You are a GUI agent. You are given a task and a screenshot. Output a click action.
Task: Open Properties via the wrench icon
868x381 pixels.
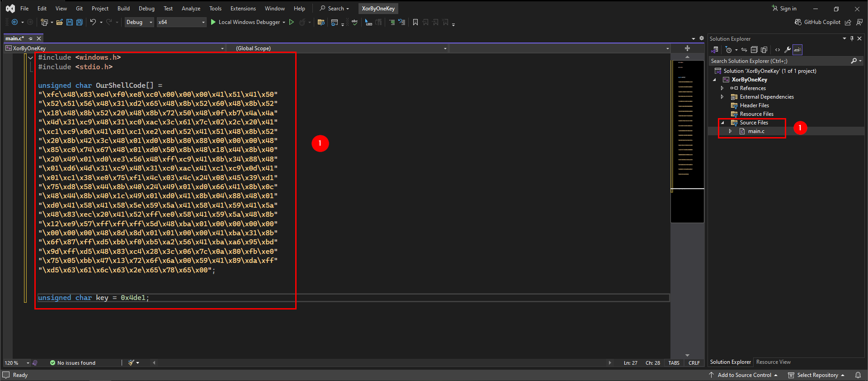[x=788, y=50]
